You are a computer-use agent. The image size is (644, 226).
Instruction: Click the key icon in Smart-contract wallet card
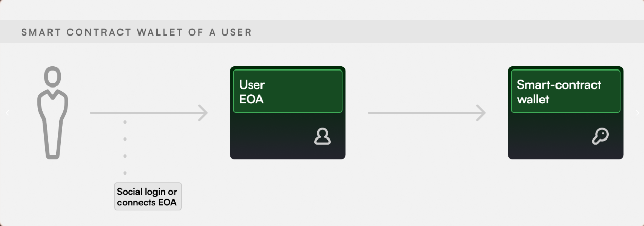coord(600,136)
